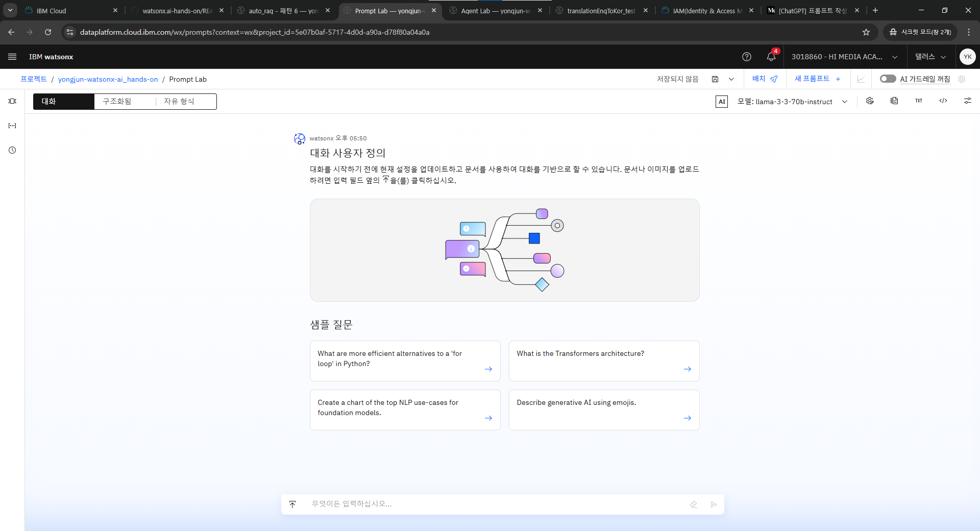Select the 'for loop' in Python sample question
This screenshot has height=531, width=980.
coord(405,361)
